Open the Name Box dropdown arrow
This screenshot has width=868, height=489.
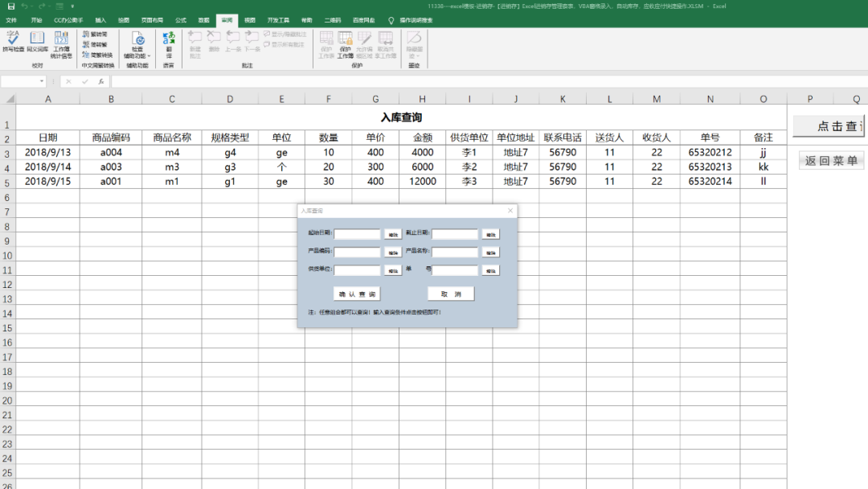[x=42, y=81]
